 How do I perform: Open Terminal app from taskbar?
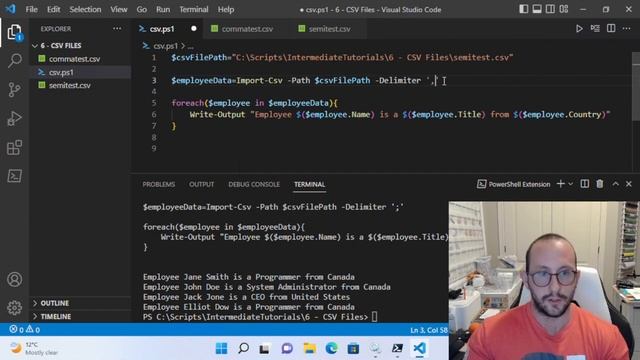tap(397, 348)
